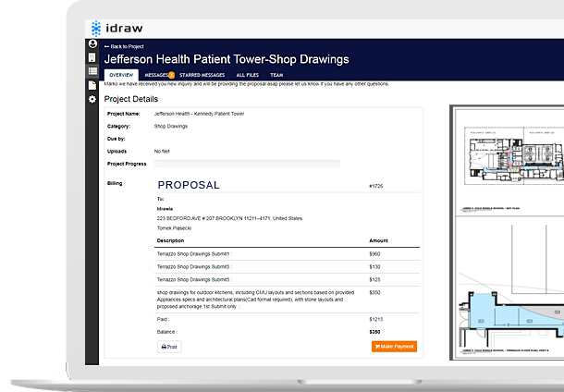Click proposal number '#1726'
The image size is (564, 392).
(376, 186)
